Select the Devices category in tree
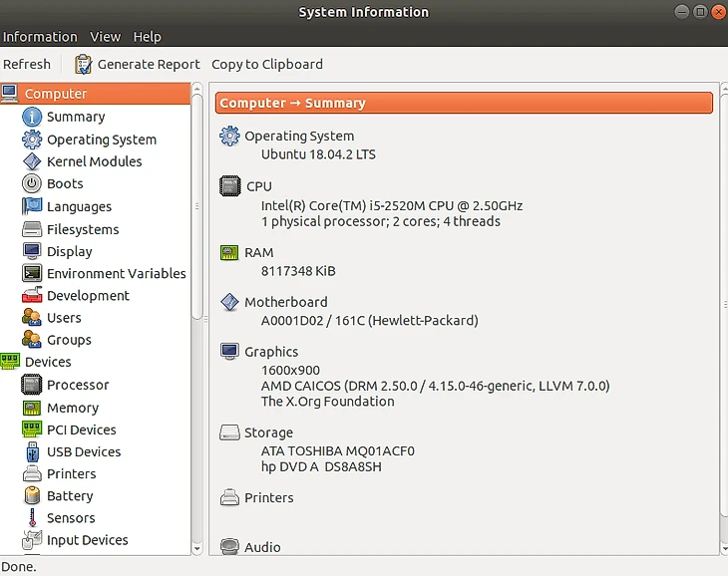 click(x=48, y=362)
